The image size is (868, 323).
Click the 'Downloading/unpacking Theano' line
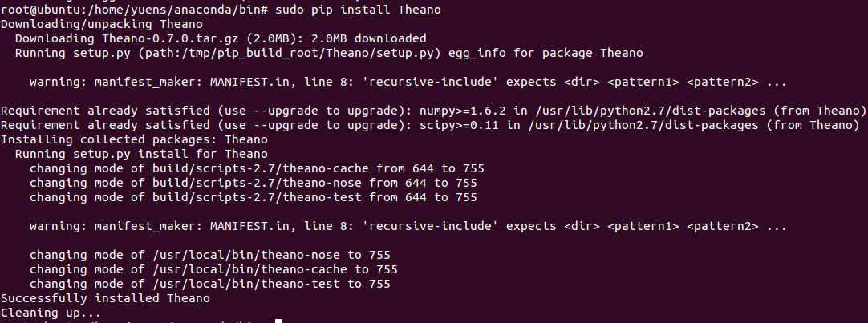pos(102,24)
